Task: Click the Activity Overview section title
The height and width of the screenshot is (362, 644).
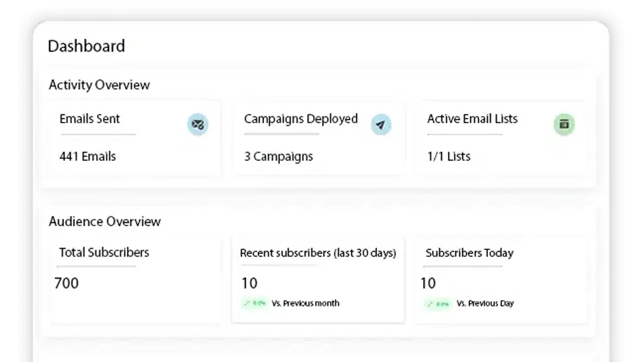Action: 99,85
